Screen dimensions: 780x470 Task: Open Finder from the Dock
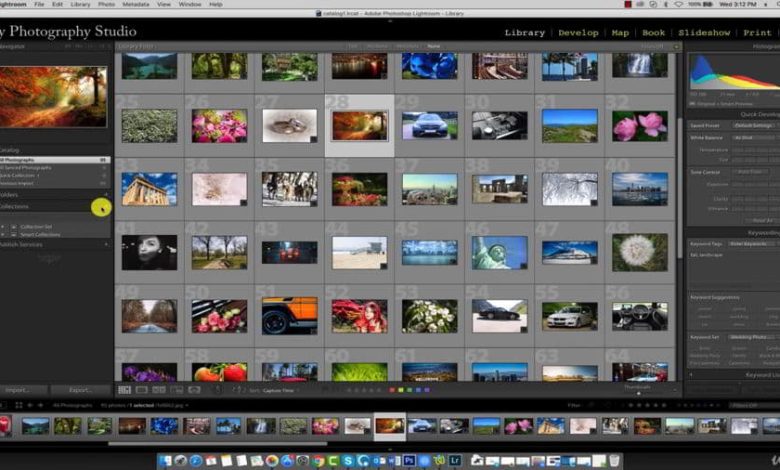point(165,461)
